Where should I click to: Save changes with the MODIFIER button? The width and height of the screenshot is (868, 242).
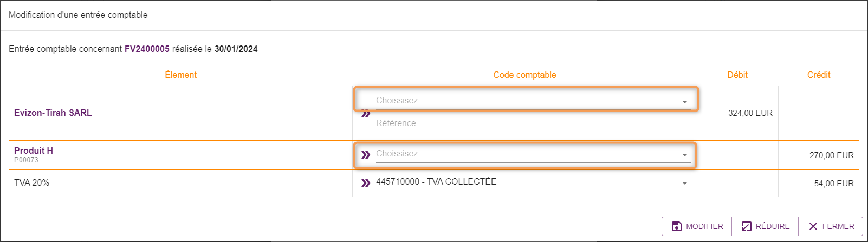pos(697,226)
